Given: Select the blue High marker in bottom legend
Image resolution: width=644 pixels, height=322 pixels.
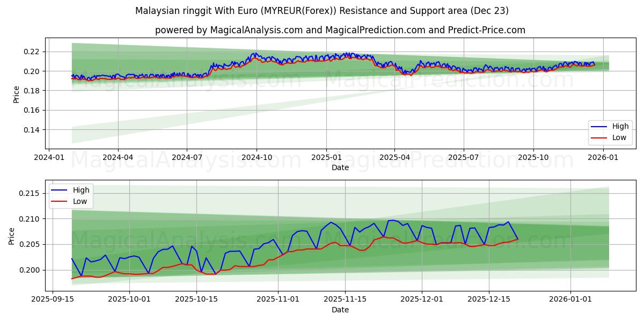Looking at the screenshot, I should [x=60, y=189].
